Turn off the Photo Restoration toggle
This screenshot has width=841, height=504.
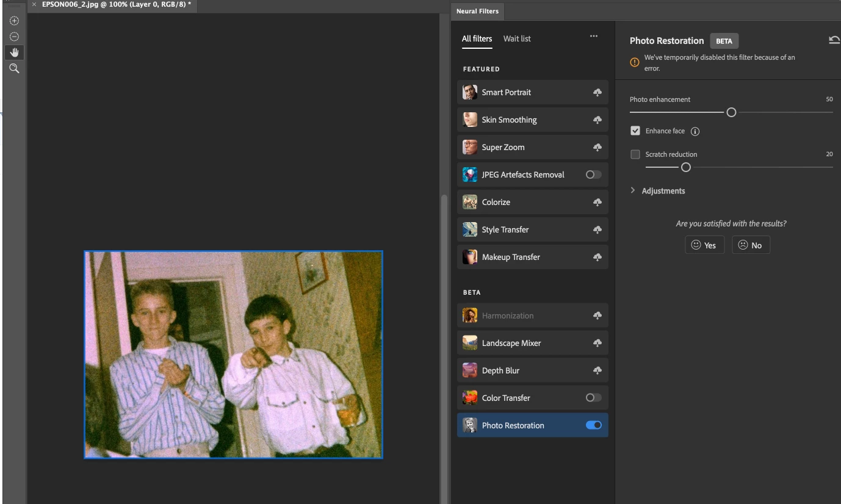(x=593, y=425)
